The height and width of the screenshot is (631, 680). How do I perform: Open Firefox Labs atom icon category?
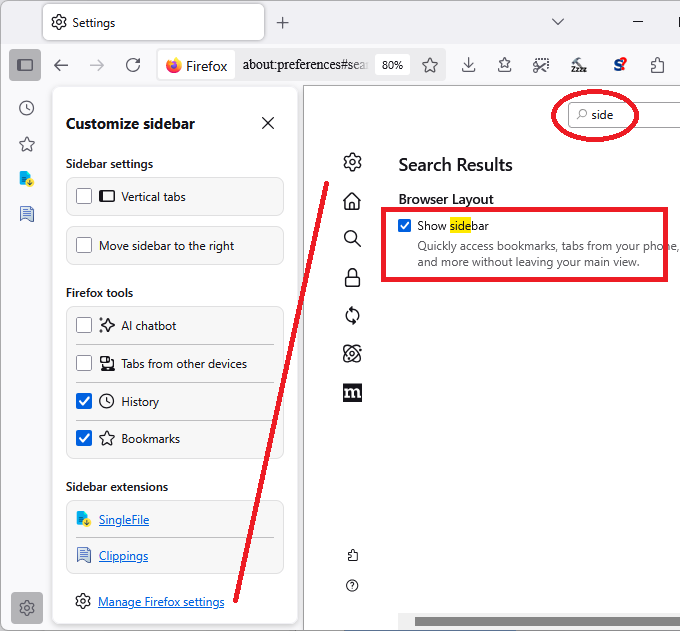point(352,354)
